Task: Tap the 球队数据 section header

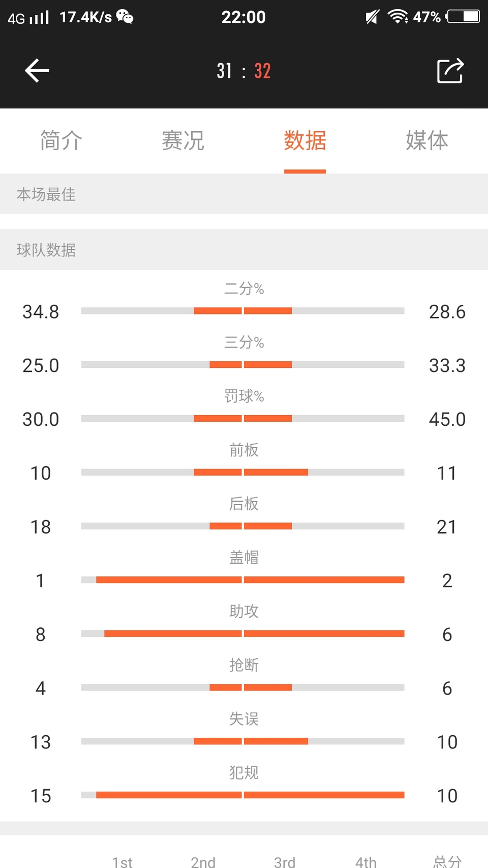Action: 244,250
